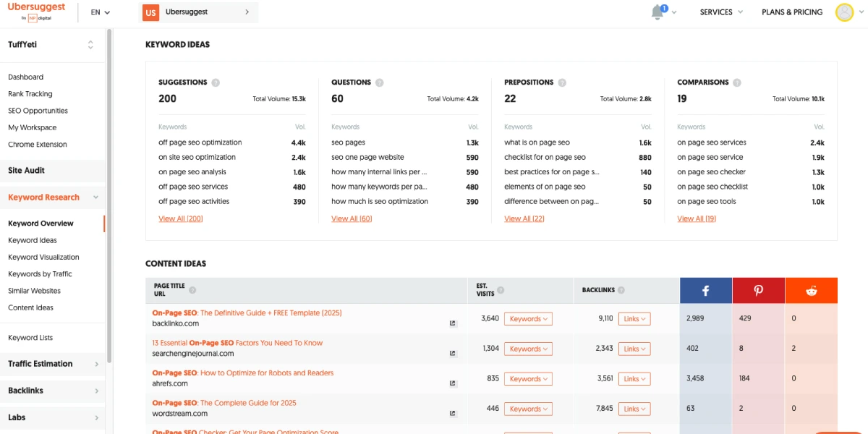The height and width of the screenshot is (434, 868).
Task: Click the Pinterest column header icon
Action: pyautogui.click(x=759, y=291)
